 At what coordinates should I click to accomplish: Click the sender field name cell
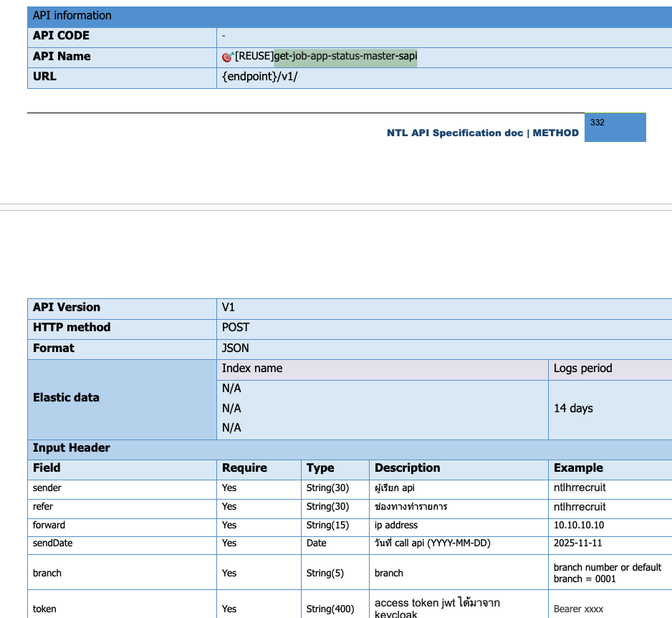point(47,488)
